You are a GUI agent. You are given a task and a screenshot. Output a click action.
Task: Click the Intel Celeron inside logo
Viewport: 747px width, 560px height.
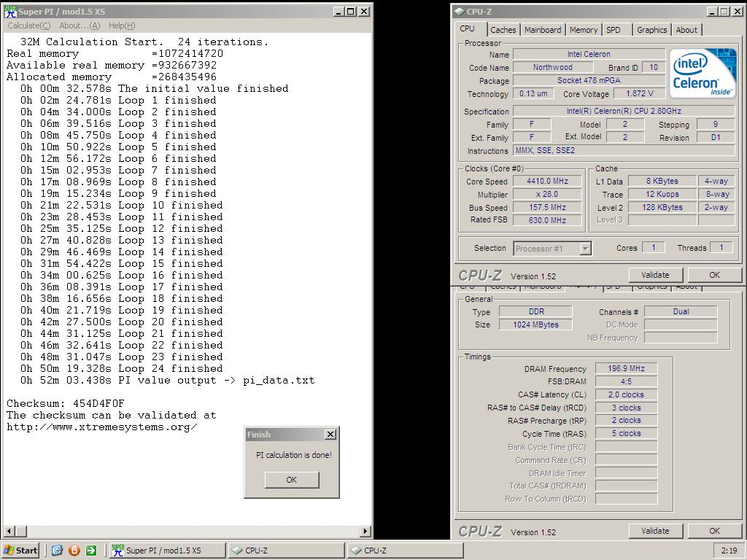703,74
